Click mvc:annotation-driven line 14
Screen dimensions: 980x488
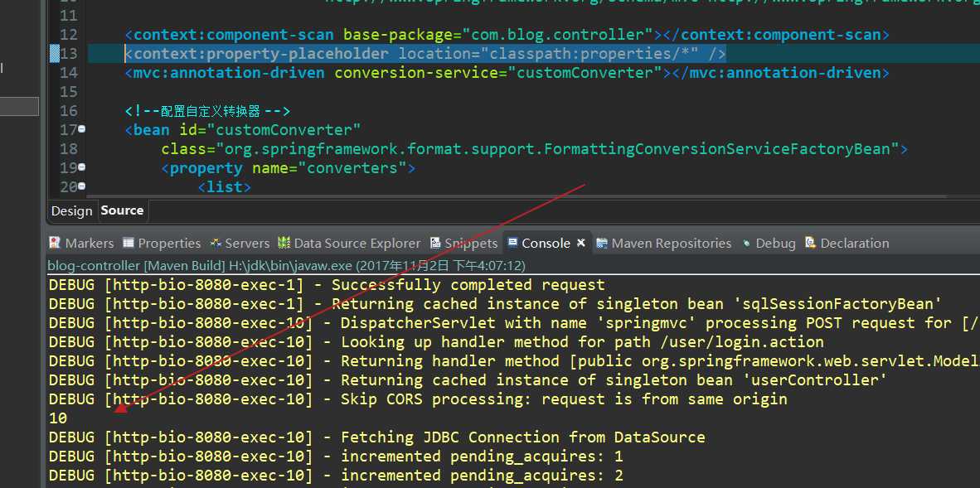[x=507, y=72]
